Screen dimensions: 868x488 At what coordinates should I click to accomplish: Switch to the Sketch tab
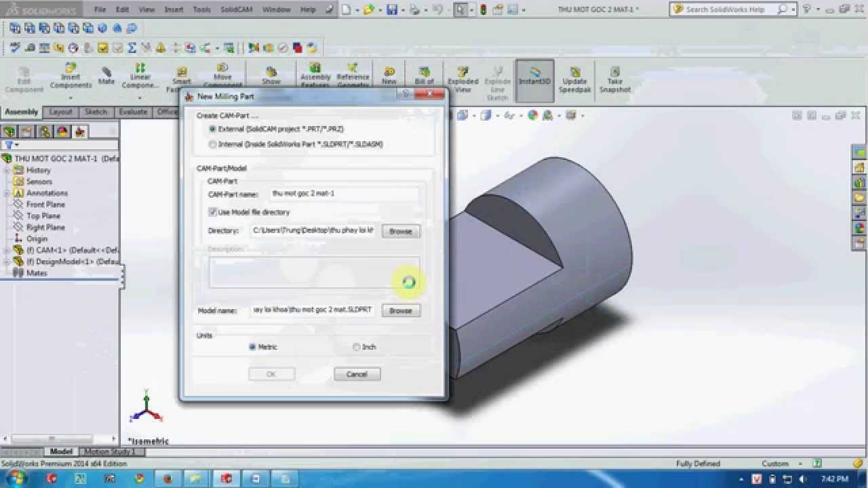(96, 112)
